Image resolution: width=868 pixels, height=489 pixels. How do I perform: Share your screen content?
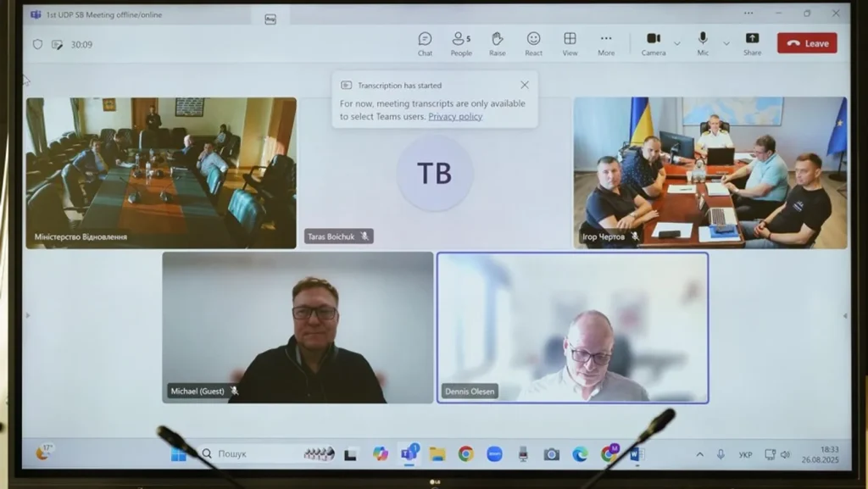pyautogui.click(x=753, y=44)
